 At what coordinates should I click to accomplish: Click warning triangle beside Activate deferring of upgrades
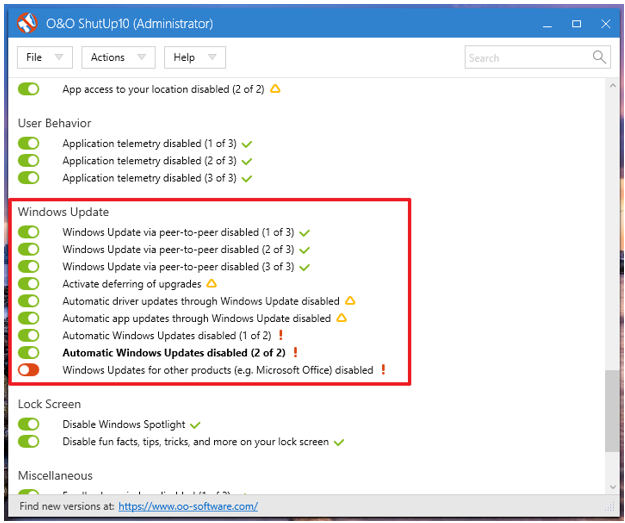[212, 283]
